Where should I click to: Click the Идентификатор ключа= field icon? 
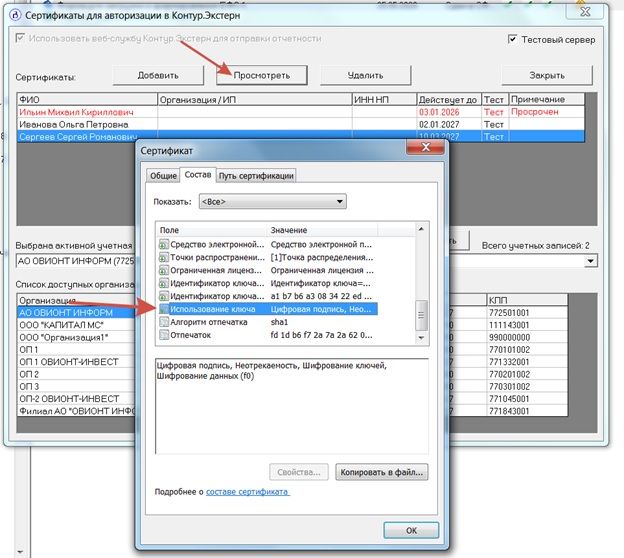(164, 283)
